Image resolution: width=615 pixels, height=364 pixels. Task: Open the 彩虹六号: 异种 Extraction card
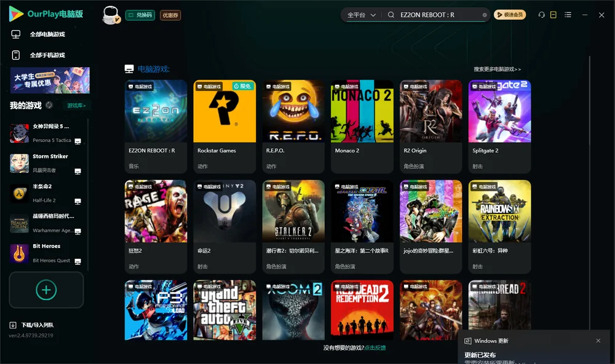[499, 227]
